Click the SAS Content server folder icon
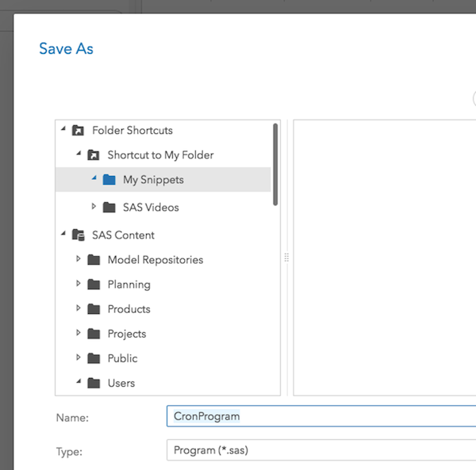 (78, 235)
